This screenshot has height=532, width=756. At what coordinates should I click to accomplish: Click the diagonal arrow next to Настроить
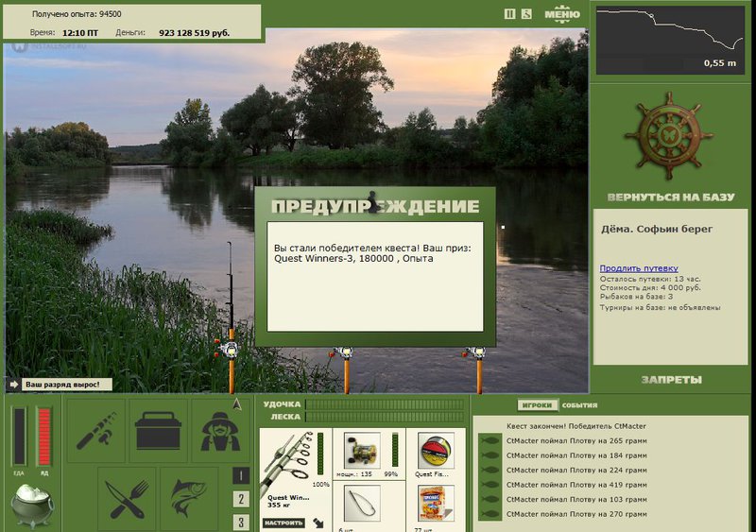tap(318, 523)
